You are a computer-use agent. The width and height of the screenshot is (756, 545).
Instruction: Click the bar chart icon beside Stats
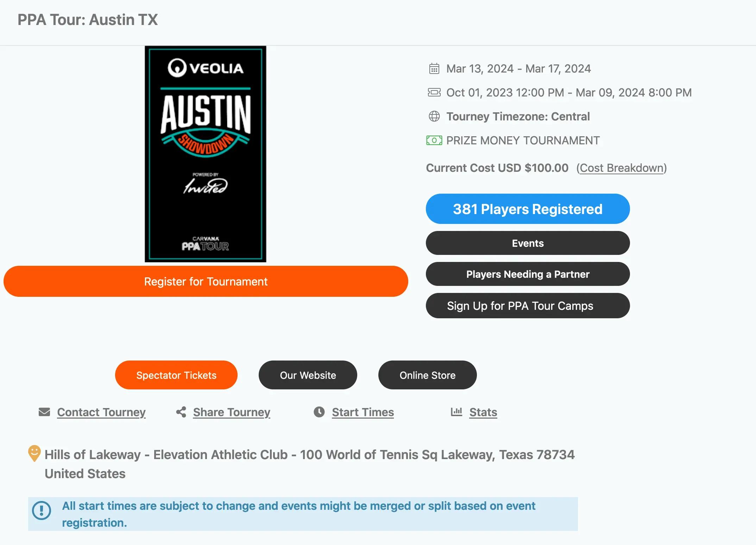456,412
